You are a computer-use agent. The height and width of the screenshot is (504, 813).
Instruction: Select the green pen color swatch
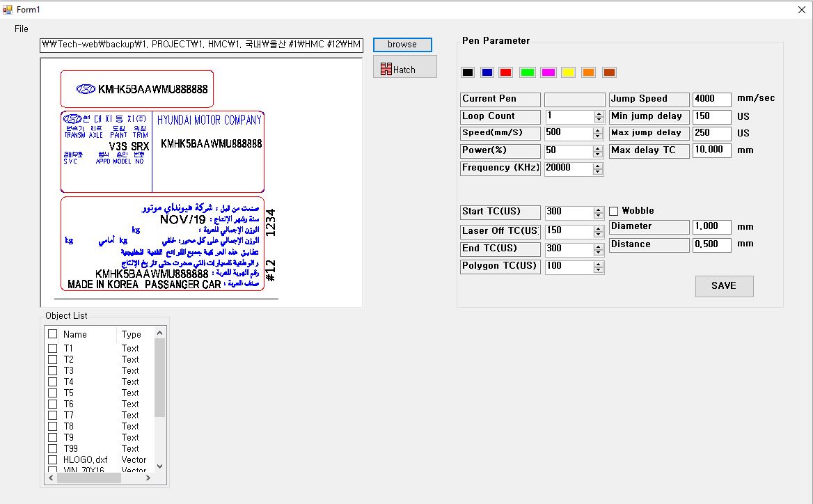(527, 72)
